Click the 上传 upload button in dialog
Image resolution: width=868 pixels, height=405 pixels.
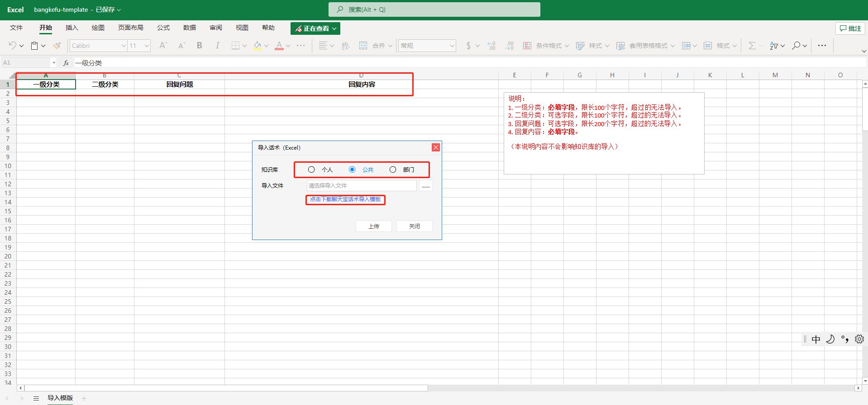pos(374,226)
